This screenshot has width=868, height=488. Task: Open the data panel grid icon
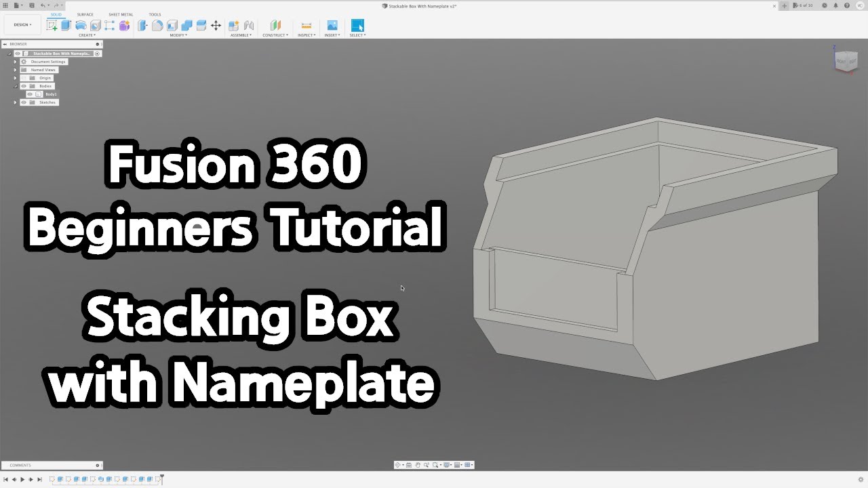5,5
